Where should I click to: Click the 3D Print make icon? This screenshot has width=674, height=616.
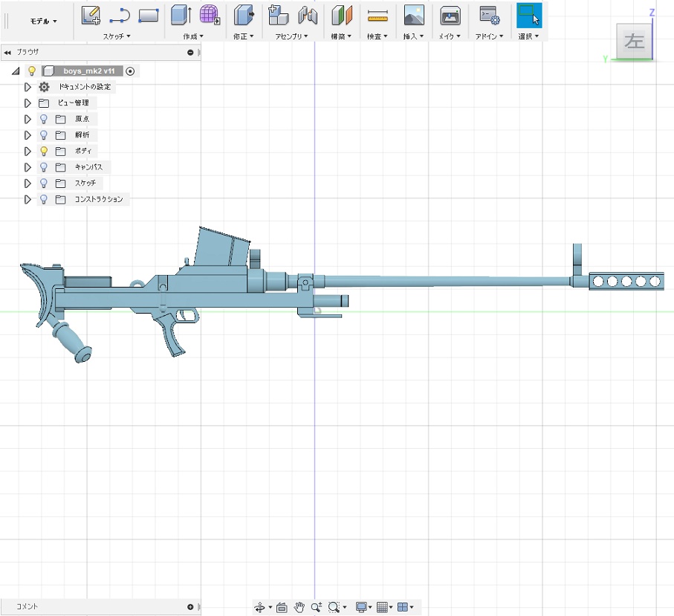tap(449, 15)
